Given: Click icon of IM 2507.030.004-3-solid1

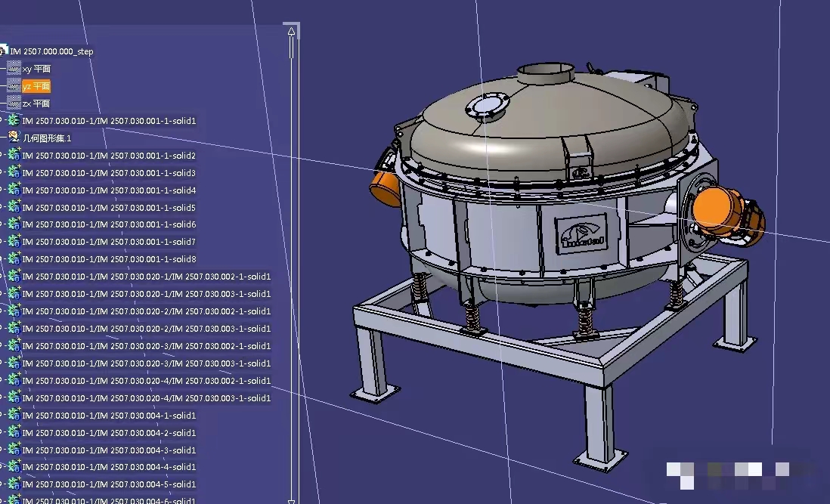Looking at the screenshot, I should coord(14,450).
